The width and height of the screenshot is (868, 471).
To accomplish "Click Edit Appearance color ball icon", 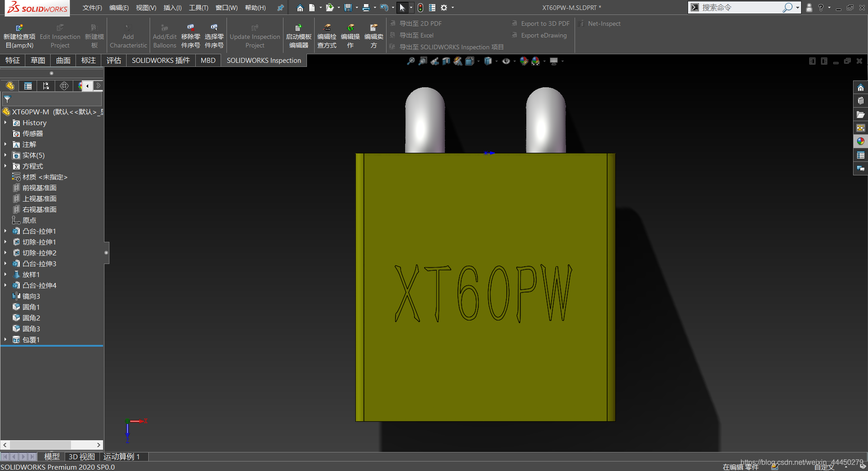I will (524, 61).
